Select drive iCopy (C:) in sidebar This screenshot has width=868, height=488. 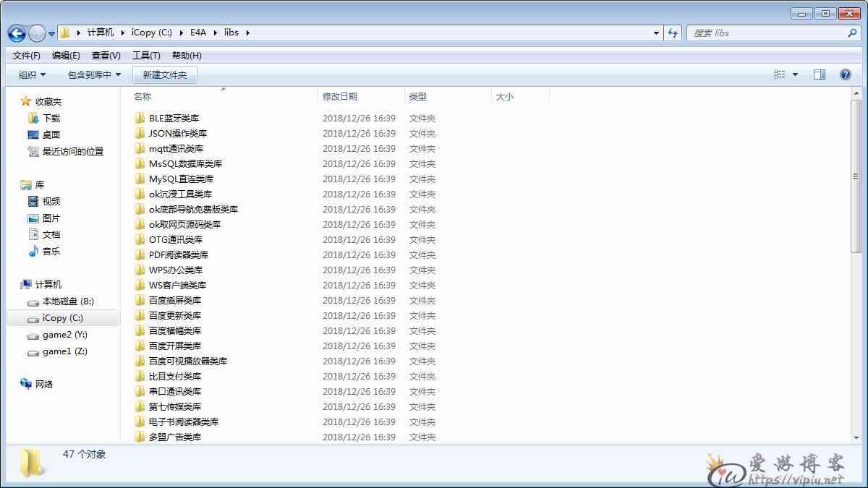click(63, 318)
